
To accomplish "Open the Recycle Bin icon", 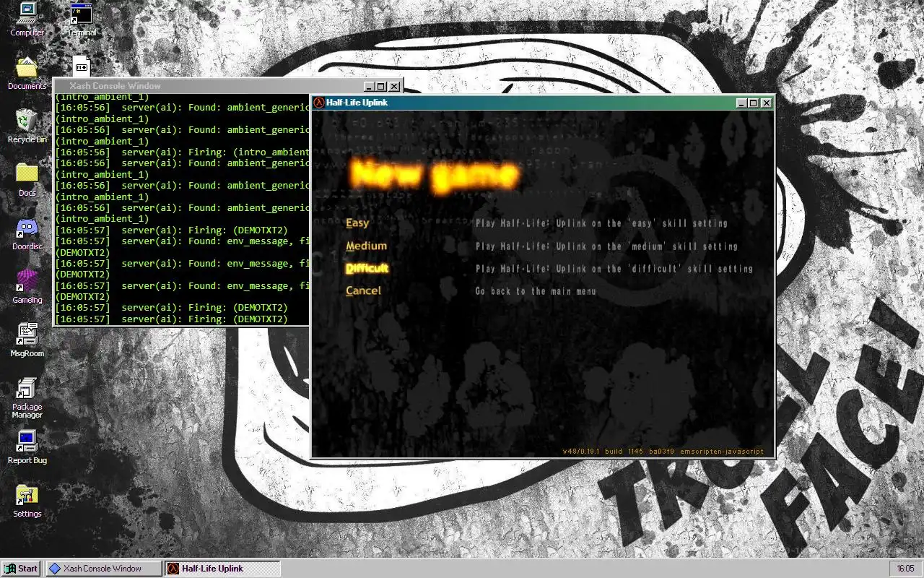I will pyautogui.click(x=27, y=126).
